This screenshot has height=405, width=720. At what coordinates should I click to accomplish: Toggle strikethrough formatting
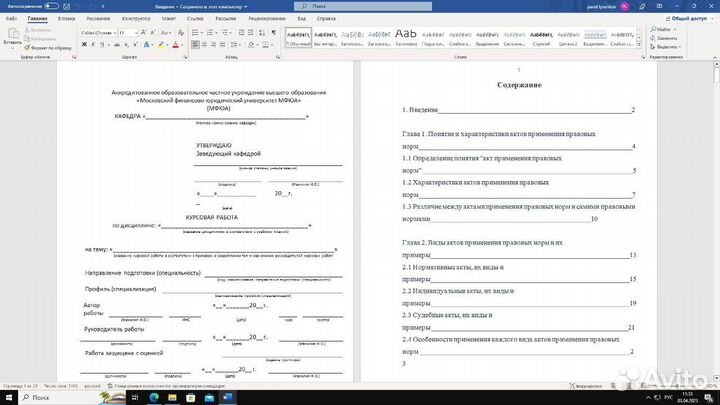[x=117, y=45]
